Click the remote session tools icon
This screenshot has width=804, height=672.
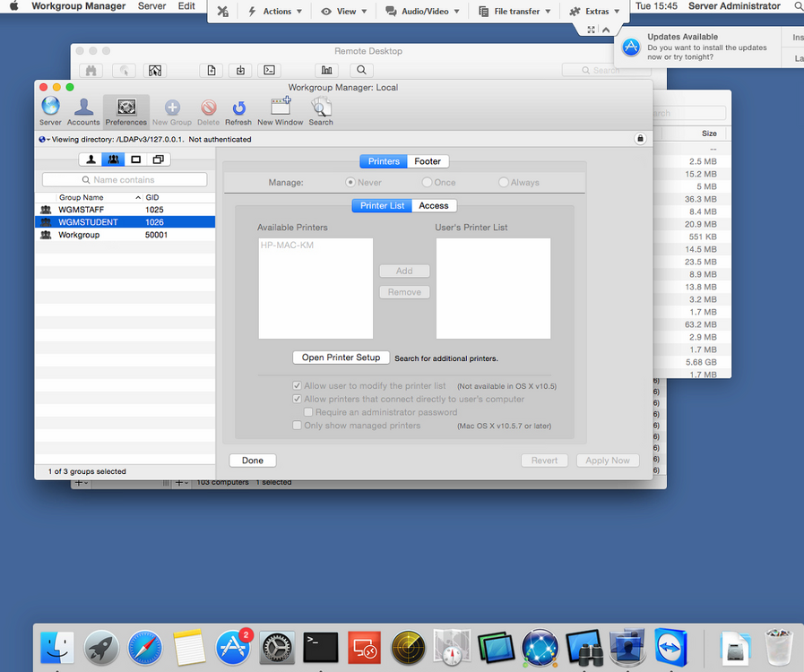[x=222, y=12]
